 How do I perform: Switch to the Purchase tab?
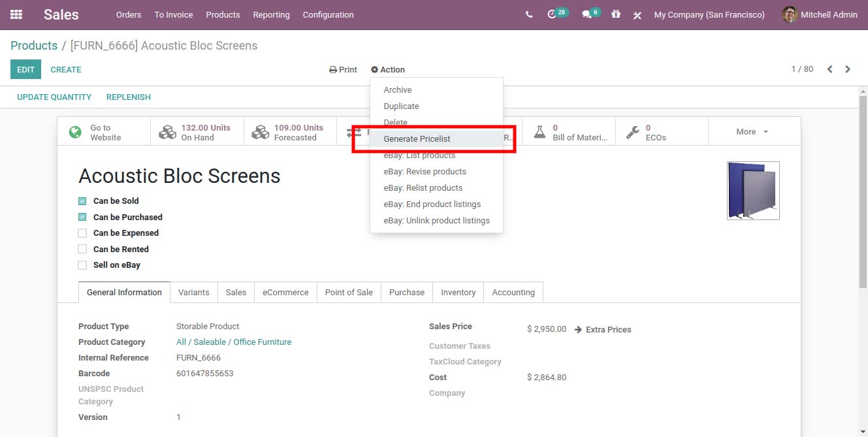click(x=407, y=293)
